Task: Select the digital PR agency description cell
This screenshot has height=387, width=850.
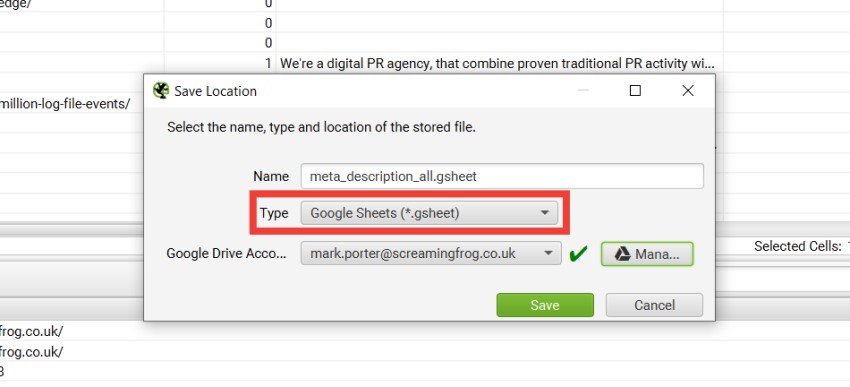Action: click(x=499, y=63)
